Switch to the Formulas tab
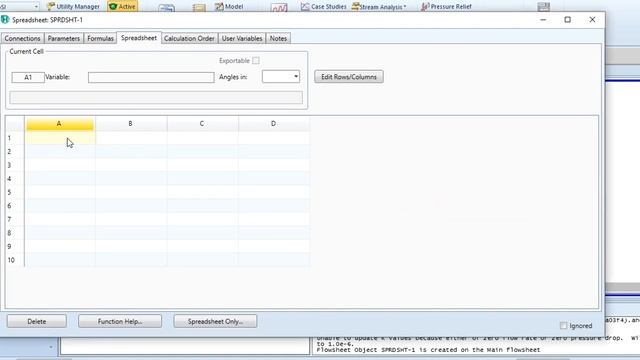Viewport: 640px width, 360px height. tap(100, 38)
